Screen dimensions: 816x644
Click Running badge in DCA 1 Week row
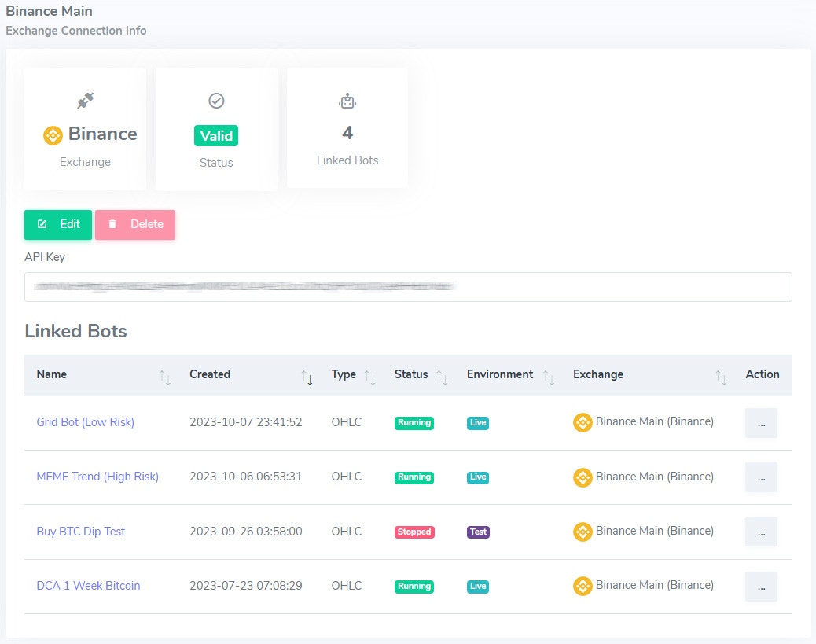pos(414,587)
